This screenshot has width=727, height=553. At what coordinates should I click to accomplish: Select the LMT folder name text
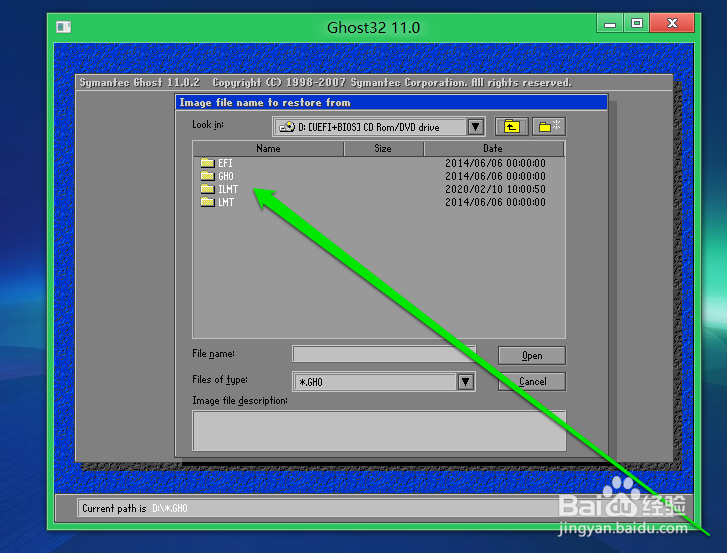226,202
